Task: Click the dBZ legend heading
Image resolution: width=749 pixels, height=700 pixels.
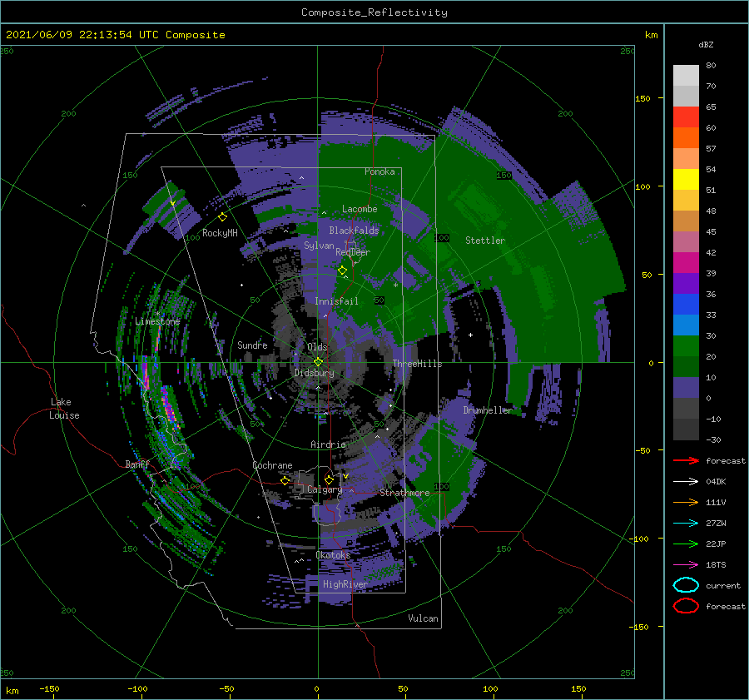Action: tap(706, 45)
